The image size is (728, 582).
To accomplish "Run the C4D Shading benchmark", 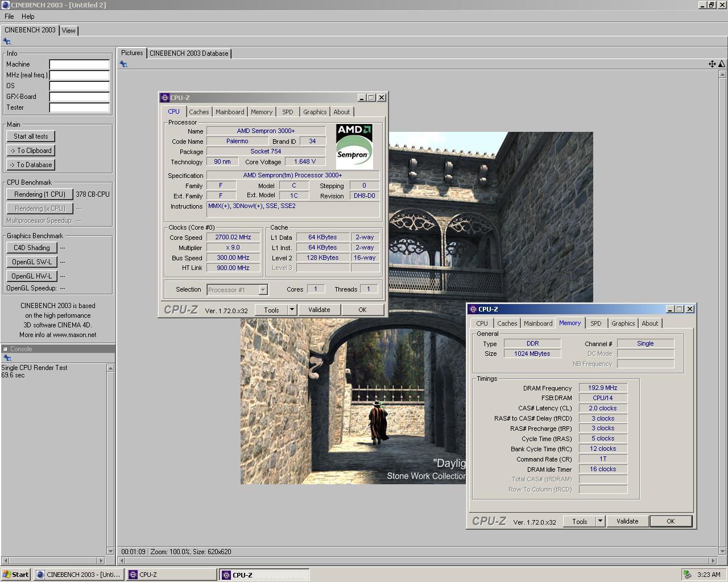I will point(32,248).
